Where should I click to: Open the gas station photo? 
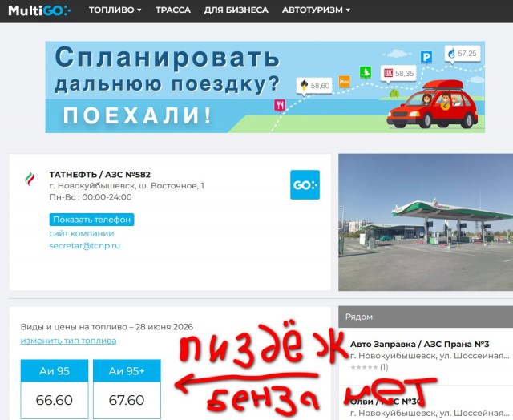426,222
